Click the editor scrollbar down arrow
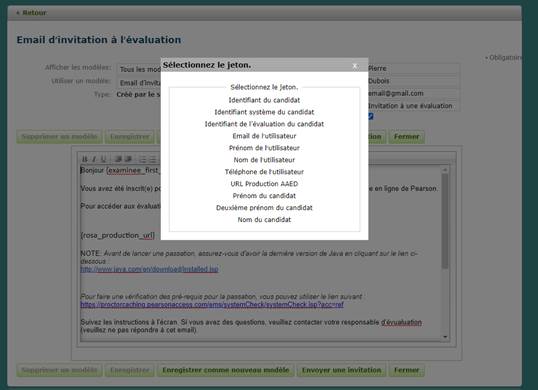 pyautogui.click(x=445, y=337)
